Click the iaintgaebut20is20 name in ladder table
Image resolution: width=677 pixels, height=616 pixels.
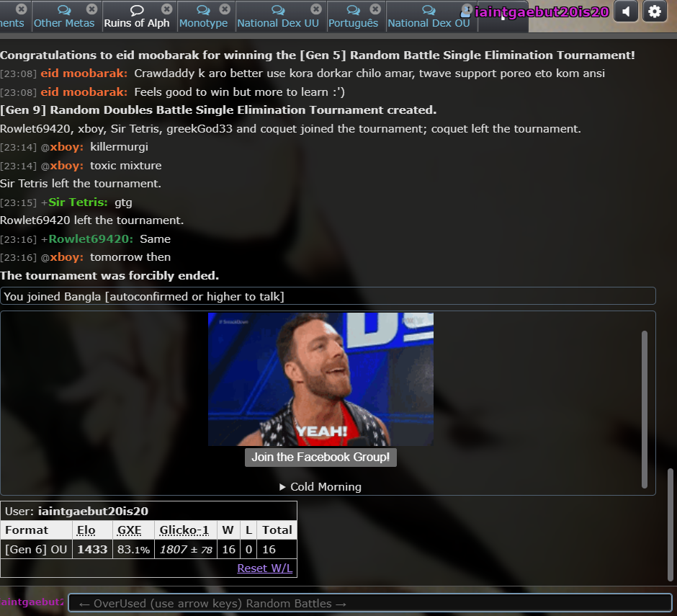(93, 512)
